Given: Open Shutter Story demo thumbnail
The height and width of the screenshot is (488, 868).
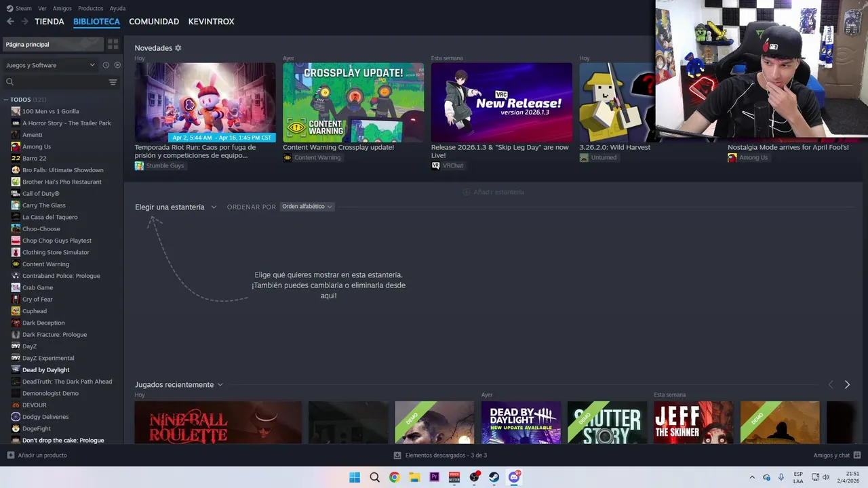Looking at the screenshot, I should point(607,423).
